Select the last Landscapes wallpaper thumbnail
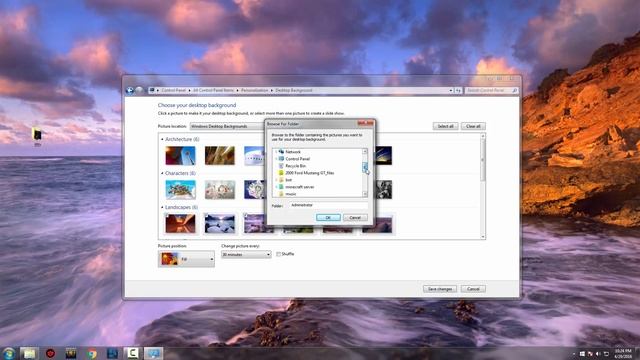640x360 pixels. coord(378,224)
